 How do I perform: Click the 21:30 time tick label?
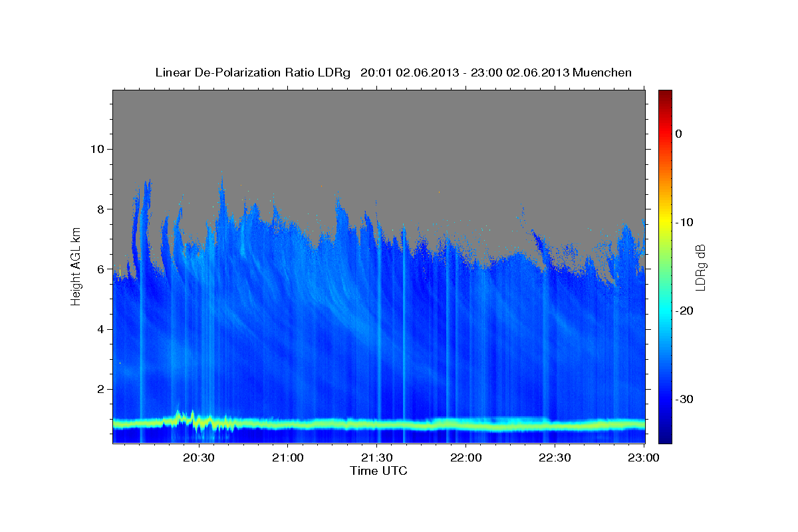[x=376, y=458]
